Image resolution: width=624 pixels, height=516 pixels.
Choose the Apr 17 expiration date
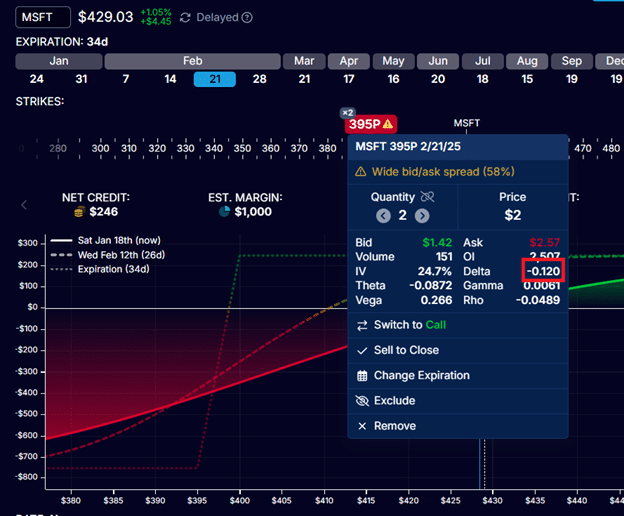pos(349,79)
